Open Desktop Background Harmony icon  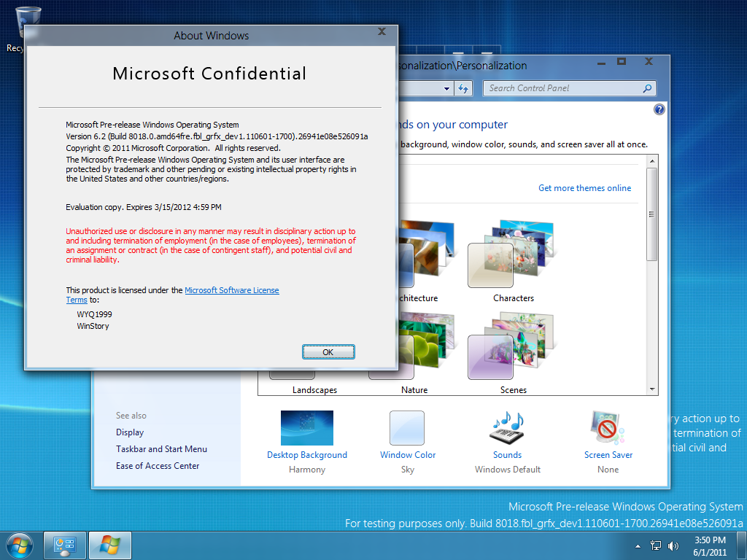click(x=306, y=428)
